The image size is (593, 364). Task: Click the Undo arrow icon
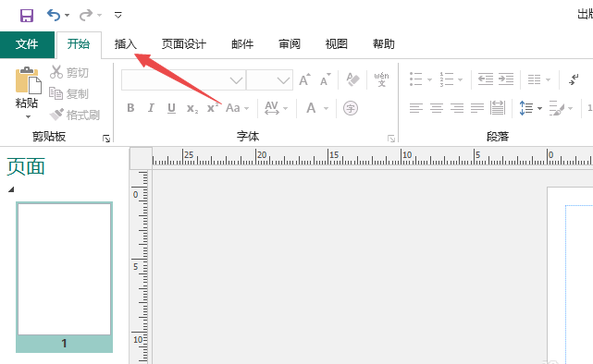tap(54, 15)
